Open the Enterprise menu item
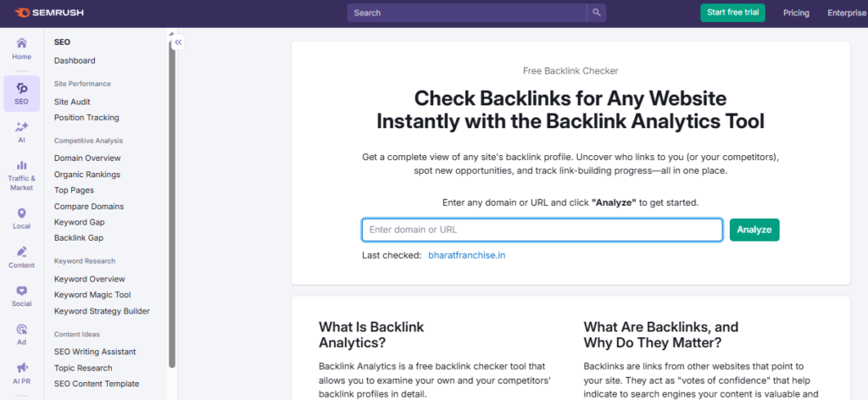 pos(847,13)
